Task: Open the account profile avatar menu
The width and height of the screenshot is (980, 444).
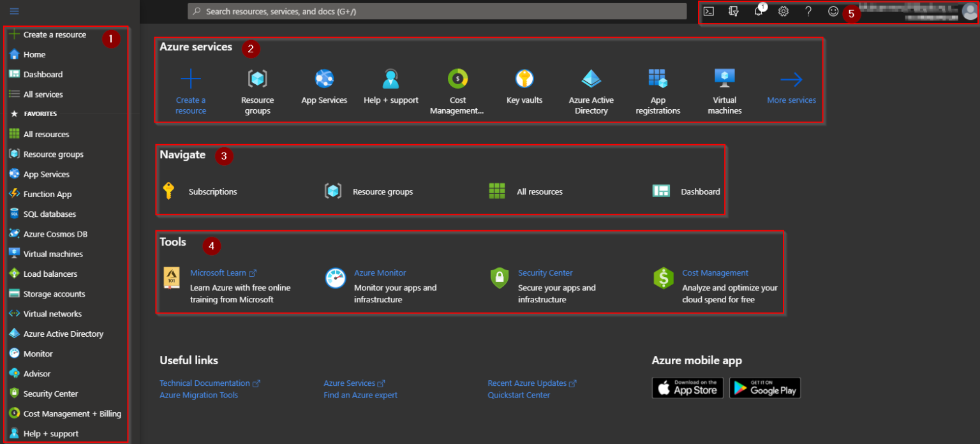Action: (969, 12)
